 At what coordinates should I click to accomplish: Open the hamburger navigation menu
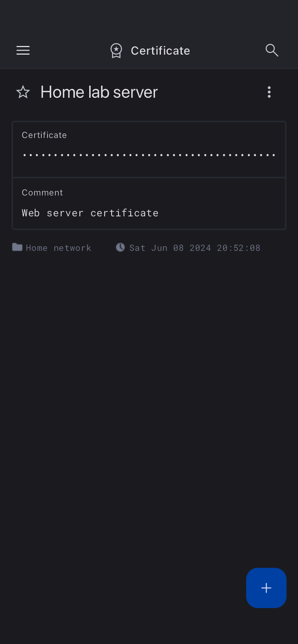[x=23, y=51]
